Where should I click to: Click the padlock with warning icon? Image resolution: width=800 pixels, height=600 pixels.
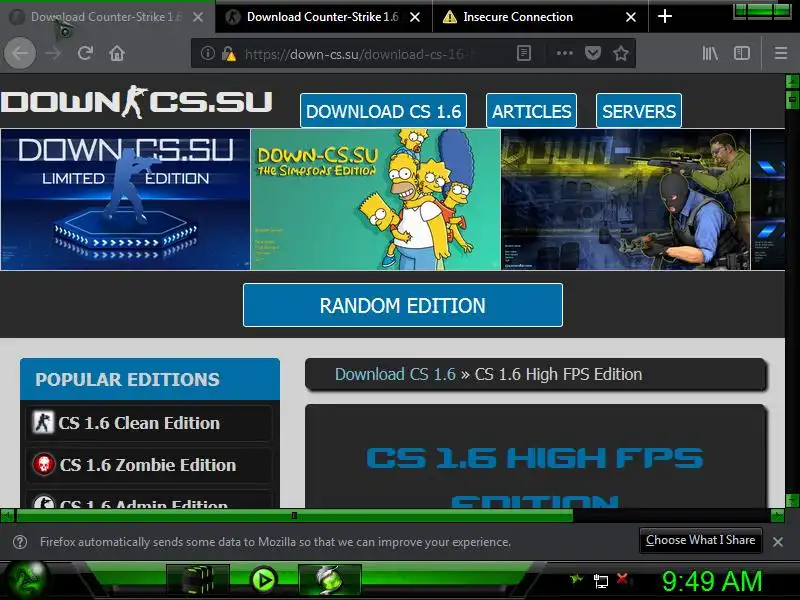coord(229,54)
